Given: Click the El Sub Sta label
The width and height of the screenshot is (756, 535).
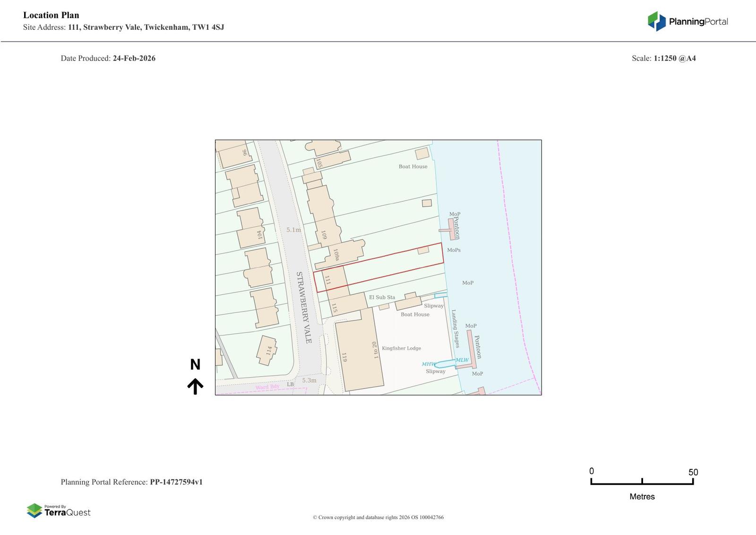Looking at the screenshot, I should 382,297.
